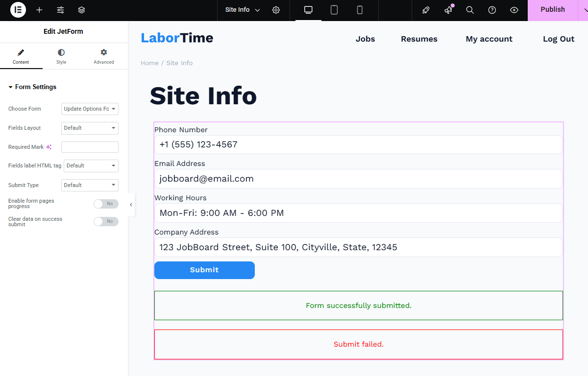
Task: Enable form pages progress
Action: tap(106, 204)
